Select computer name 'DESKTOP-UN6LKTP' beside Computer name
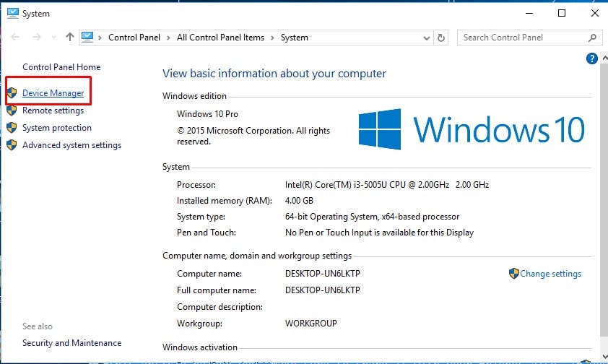 (x=323, y=274)
